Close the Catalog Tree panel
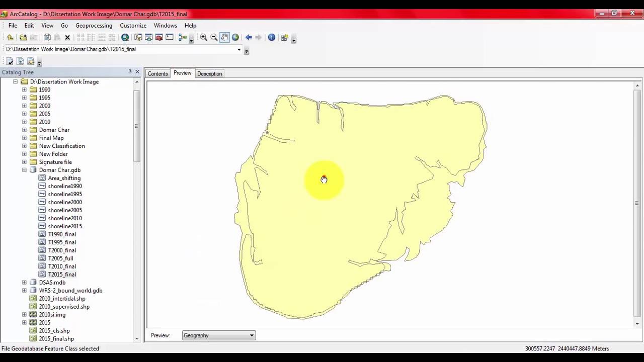Viewport: 644px width, 362px height. coord(137,72)
